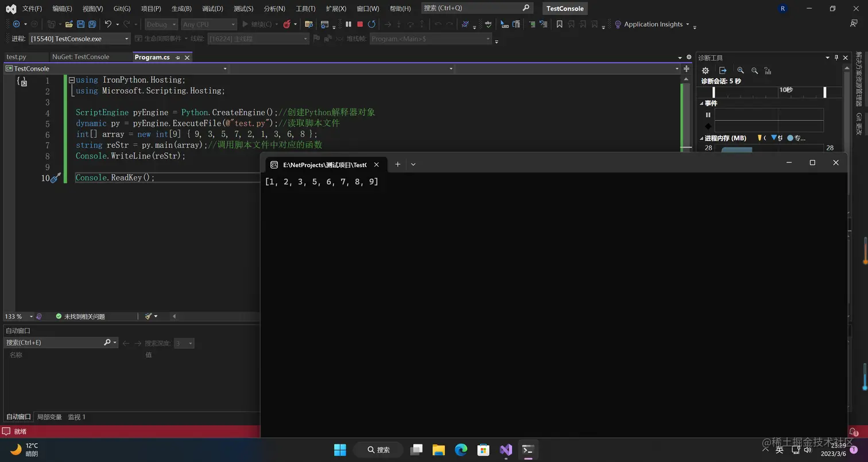Click the 生命周期事件 button

(x=158, y=38)
